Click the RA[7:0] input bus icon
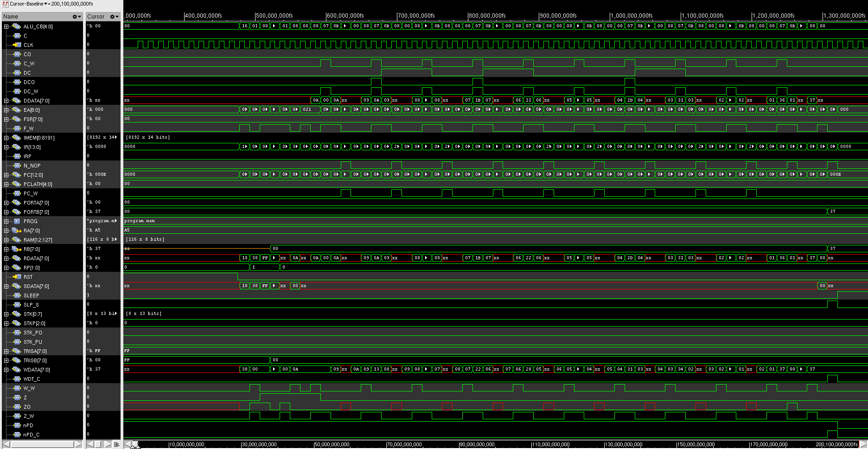 (x=17, y=231)
